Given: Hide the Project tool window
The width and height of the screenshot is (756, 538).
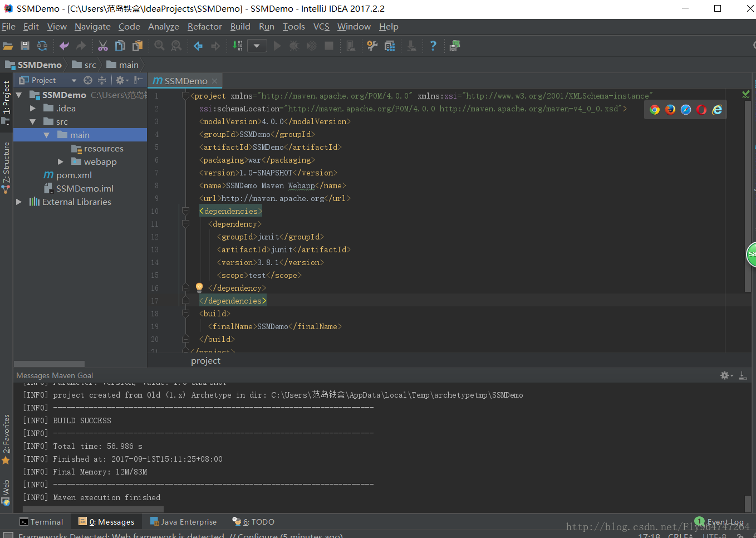Looking at the screenshot, I should click(x=138, y=80).
